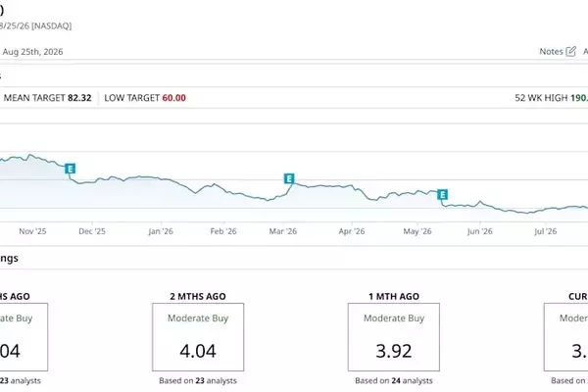Click the MEAN TARGET 82.32 value
The image size is (588, 392).
pos(79,98)
